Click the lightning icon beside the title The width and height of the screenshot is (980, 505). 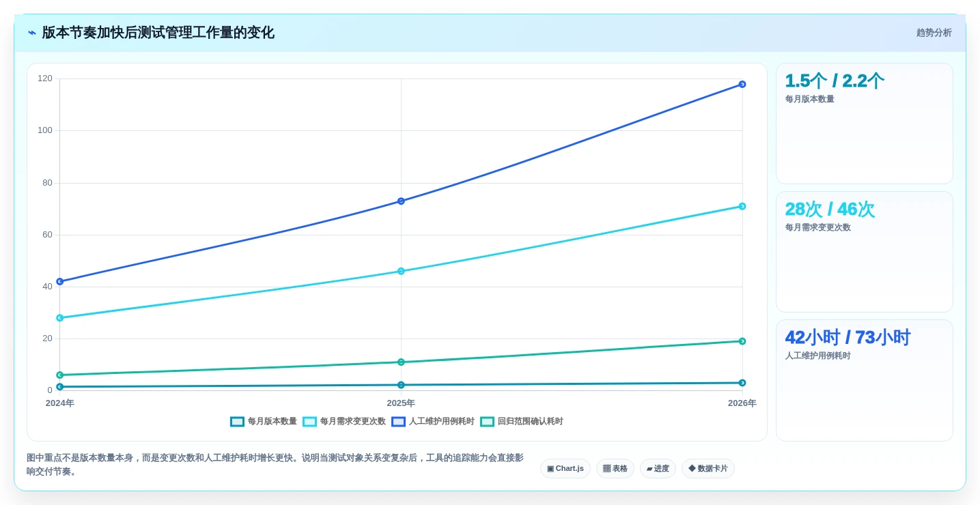tap(32, 33)
